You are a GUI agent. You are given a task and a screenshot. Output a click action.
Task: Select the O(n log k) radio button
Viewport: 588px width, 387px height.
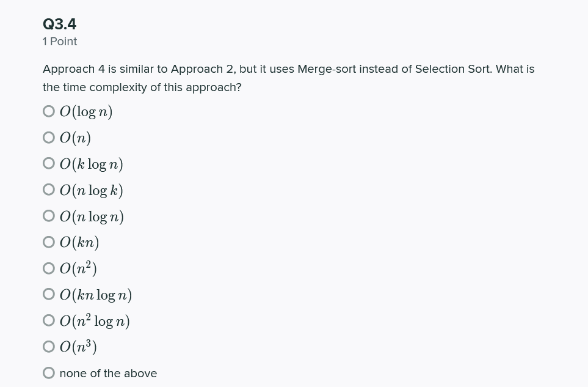point(49,190)
